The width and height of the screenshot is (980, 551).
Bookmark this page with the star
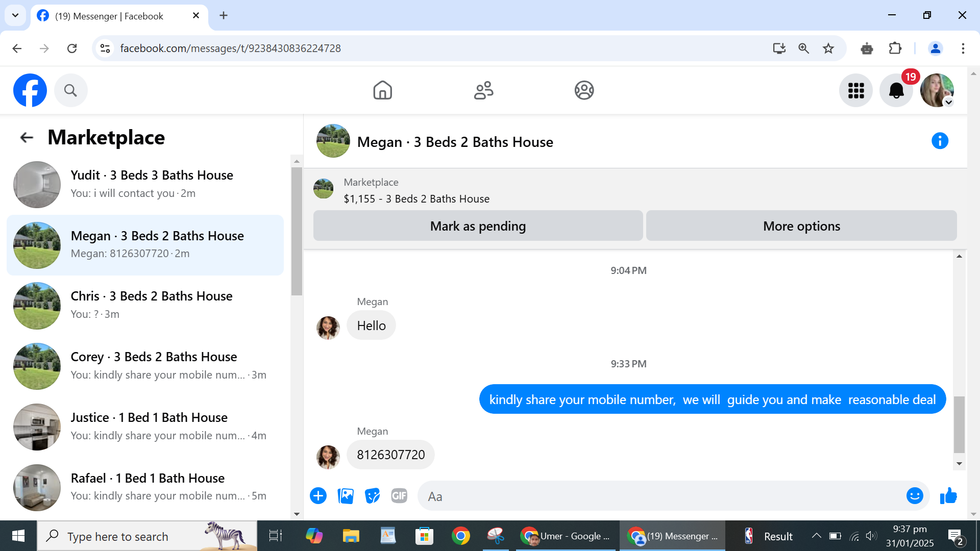pyautogui.click(x=828, y=48)
